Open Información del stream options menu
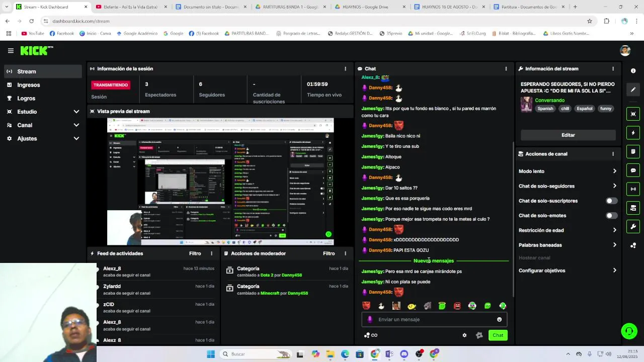Screen dimensions: 644x362 (x=613, y=69)
